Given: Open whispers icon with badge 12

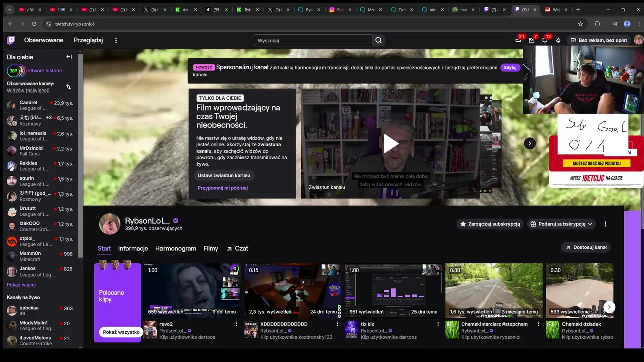Looking at the screenshot, I should click(x=545, y=40).
